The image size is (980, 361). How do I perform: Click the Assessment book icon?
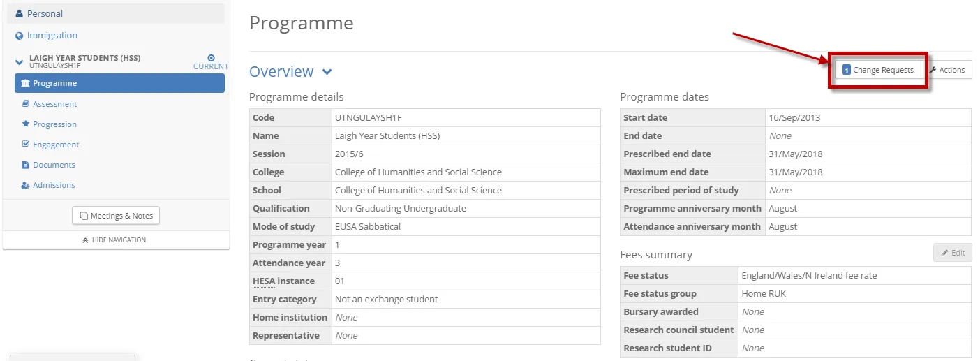(26, 104)
